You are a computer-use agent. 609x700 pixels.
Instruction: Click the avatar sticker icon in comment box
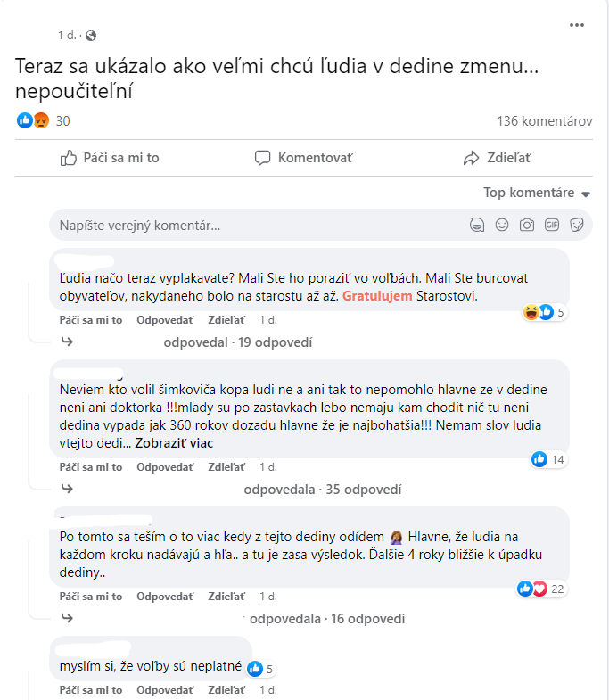pos(477,226)
